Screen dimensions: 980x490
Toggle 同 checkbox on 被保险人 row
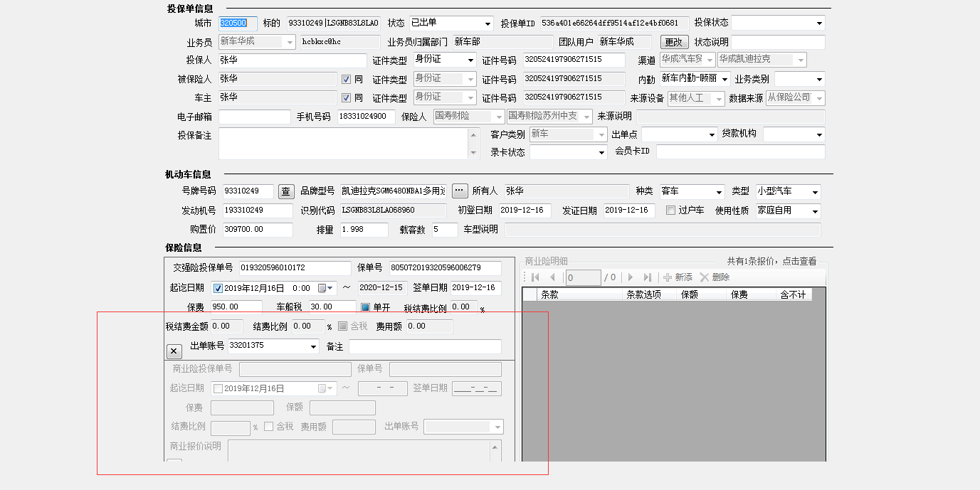(347, 79)
